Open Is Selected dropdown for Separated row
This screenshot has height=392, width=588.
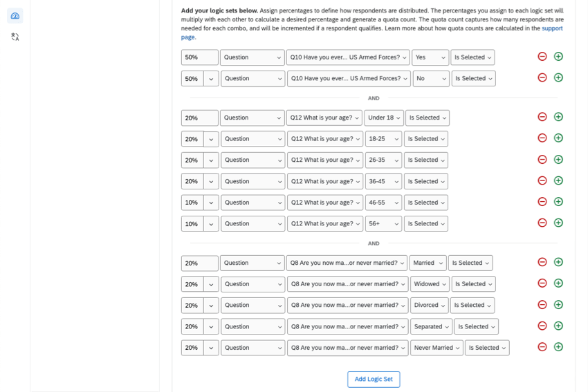click(x=474, y=326)
